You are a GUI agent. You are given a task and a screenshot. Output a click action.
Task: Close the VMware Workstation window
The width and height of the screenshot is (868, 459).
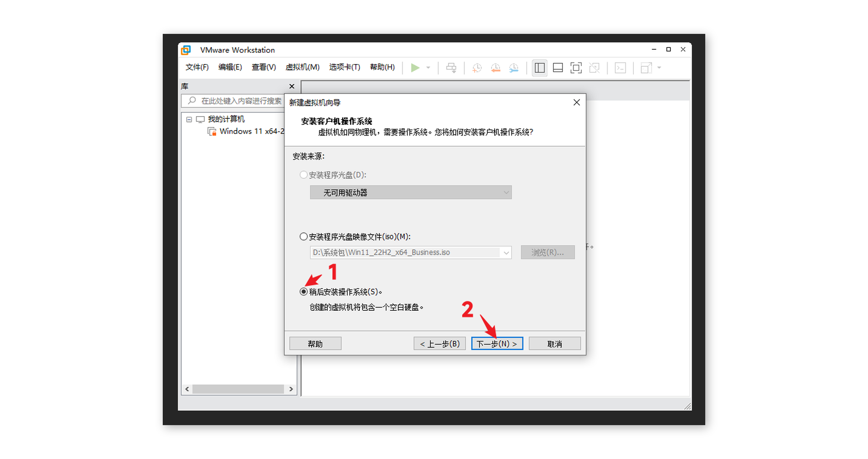tap(683, 49)
